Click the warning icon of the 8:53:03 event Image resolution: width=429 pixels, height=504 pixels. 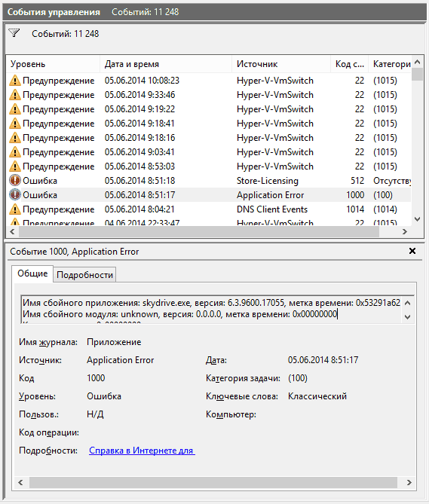point(15,166)
